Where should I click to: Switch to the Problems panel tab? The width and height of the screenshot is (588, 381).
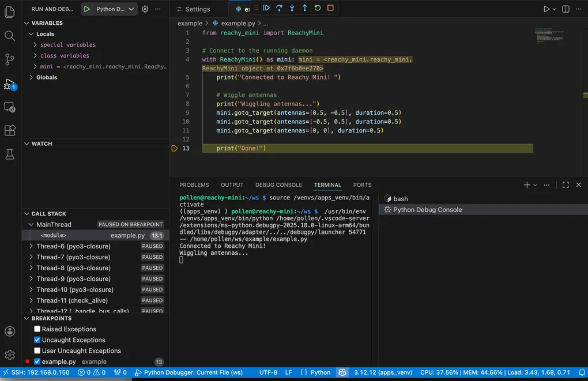(194, 185)
